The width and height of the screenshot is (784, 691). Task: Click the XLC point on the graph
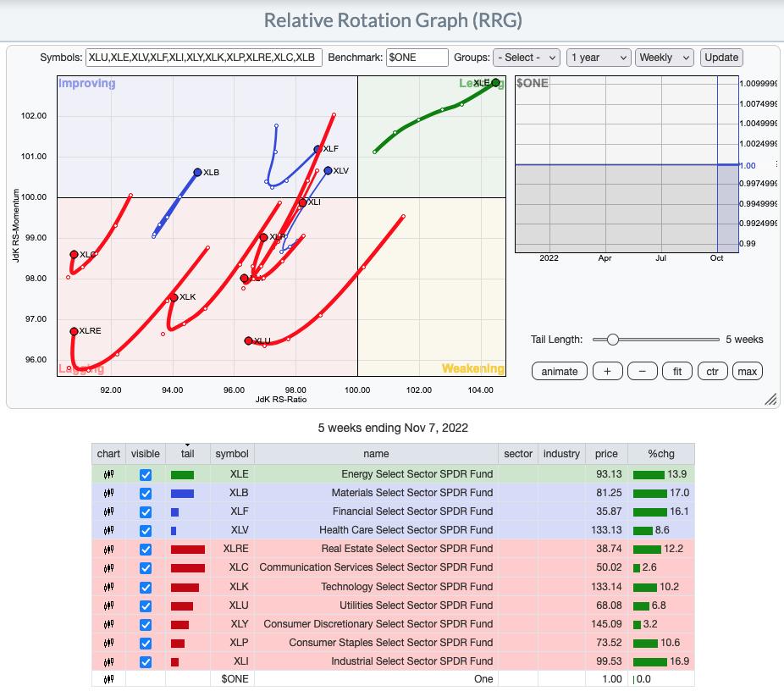tap(74, 255)
